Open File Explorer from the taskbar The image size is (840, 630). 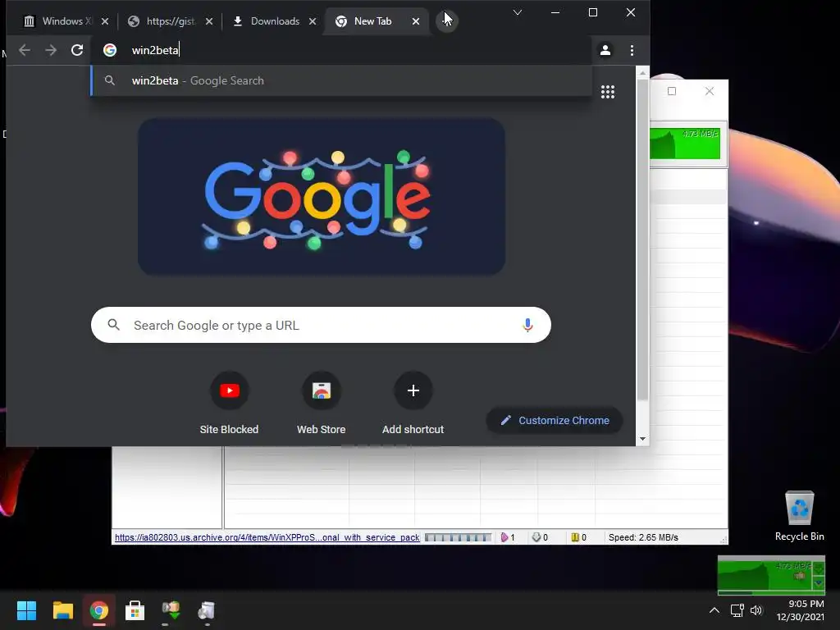coord(62,610)
